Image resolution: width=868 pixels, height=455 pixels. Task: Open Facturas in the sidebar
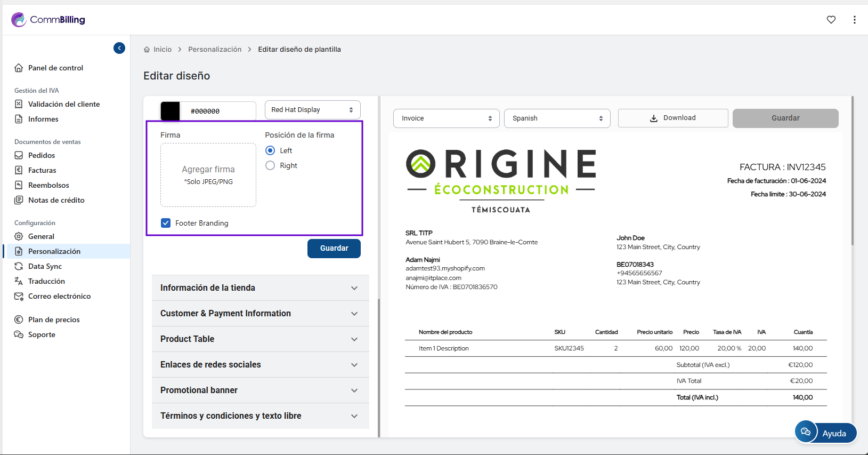(42, 170)
